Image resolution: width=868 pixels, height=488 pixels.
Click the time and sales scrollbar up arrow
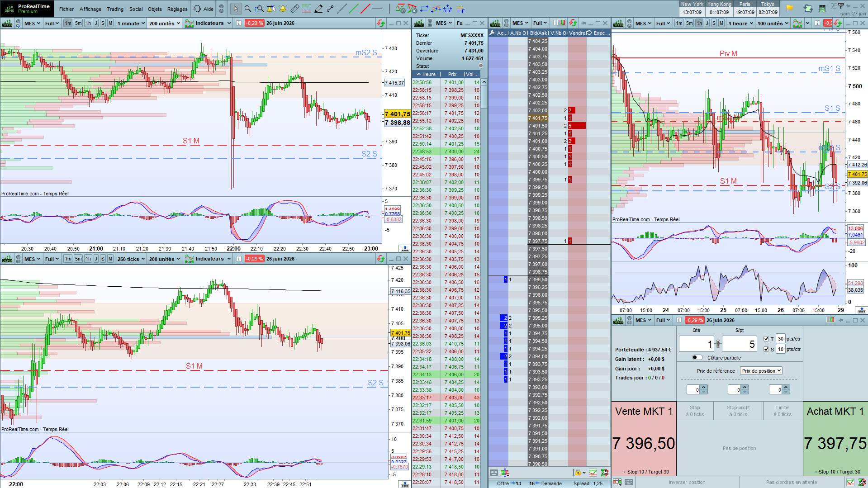(x=484, y=82)
